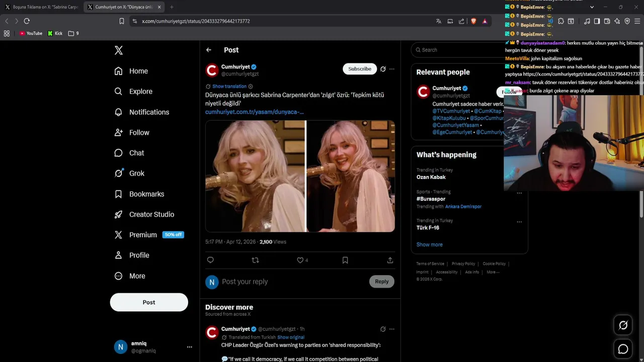This screenshot has height=362, width=644.
Task: Click Show more under What's happening
Action: tap(430, 244)
